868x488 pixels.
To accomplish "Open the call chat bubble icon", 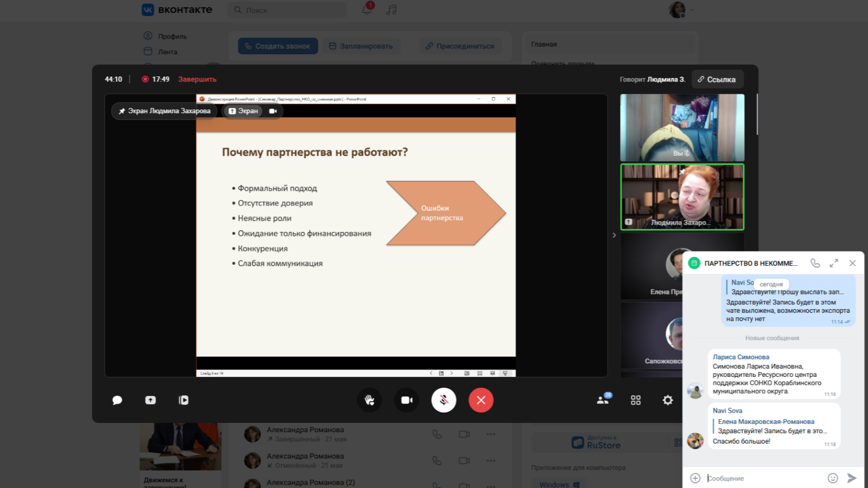I will pos(117,400).
